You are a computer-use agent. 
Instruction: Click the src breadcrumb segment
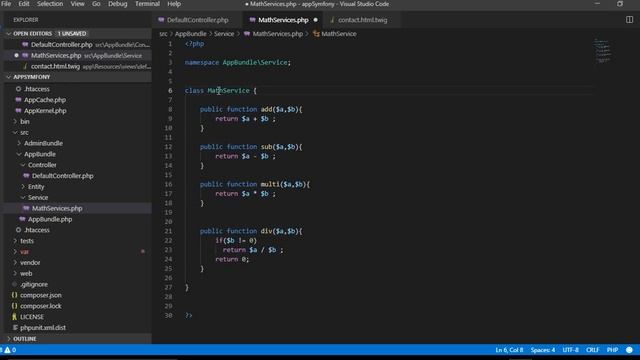[163, 34]
